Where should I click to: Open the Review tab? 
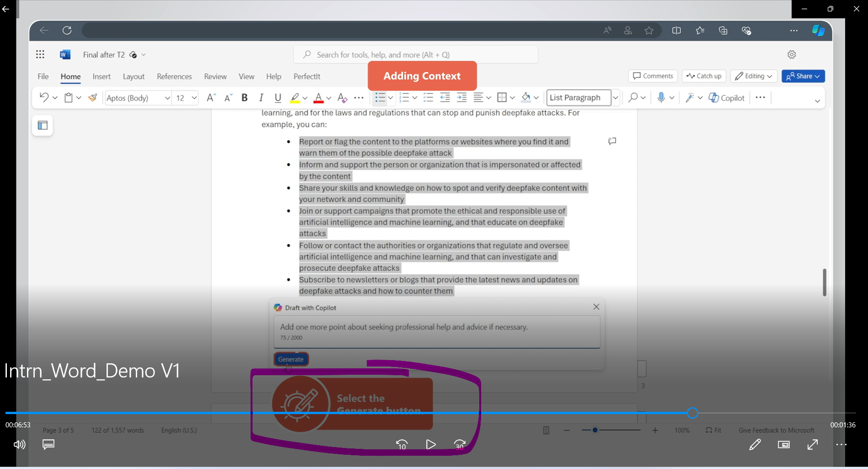pos(215,76)
